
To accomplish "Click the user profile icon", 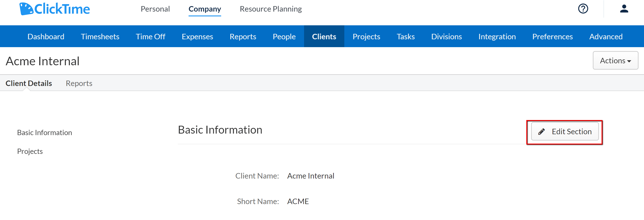I will click(624, 9).
